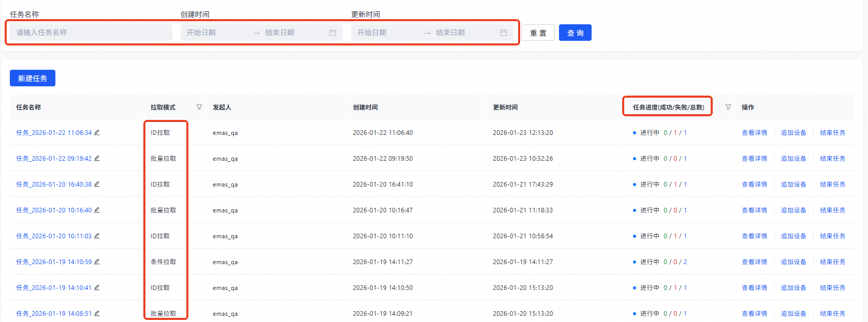868x322 pixels.
Task: Click the 新建任务 button
Action: coord(33,78)
